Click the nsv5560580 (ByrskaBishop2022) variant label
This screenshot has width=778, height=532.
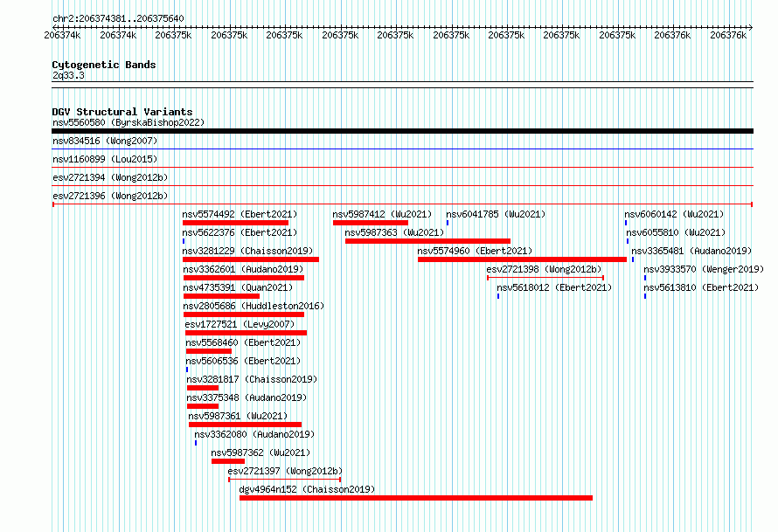[129, 122]
